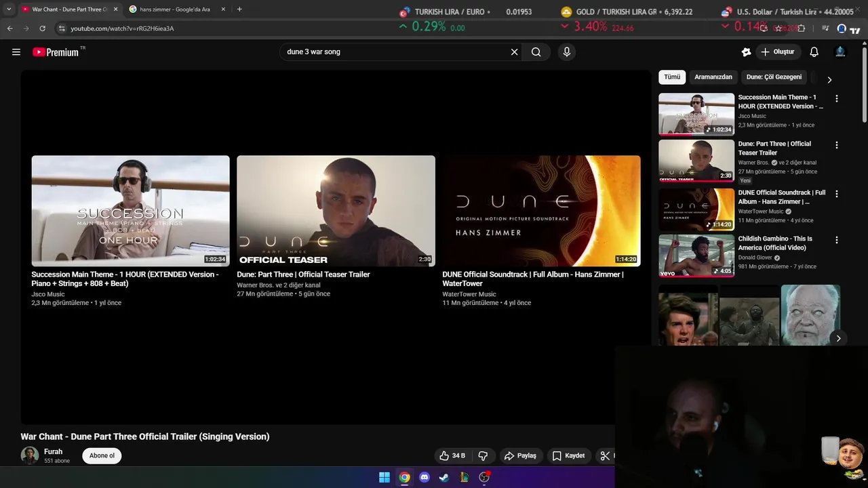Open media control icon in browser toolbar

(x=825, y=28)
